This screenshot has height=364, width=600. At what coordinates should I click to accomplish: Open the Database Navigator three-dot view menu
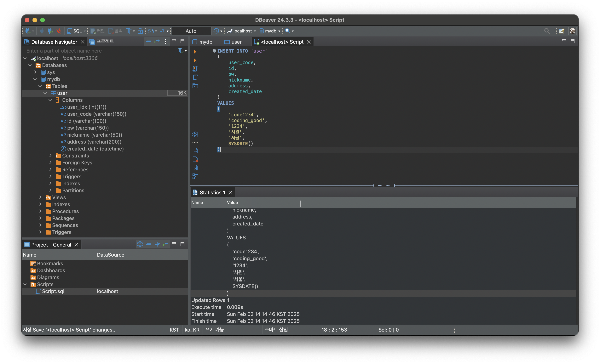(x=166, y=41)
